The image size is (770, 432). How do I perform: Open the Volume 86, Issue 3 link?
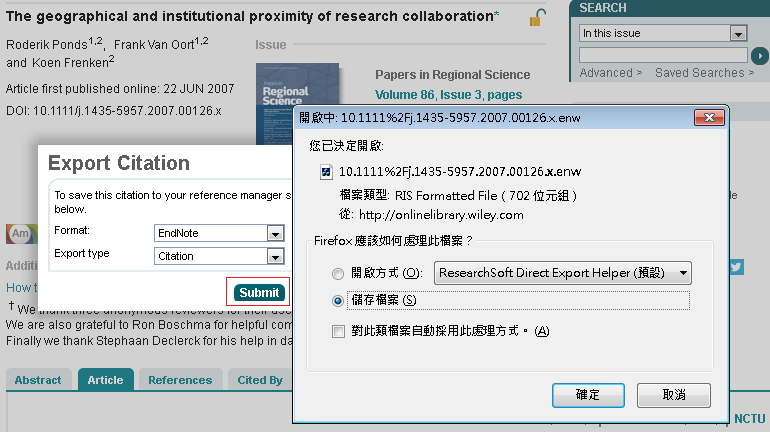[448, 95]
